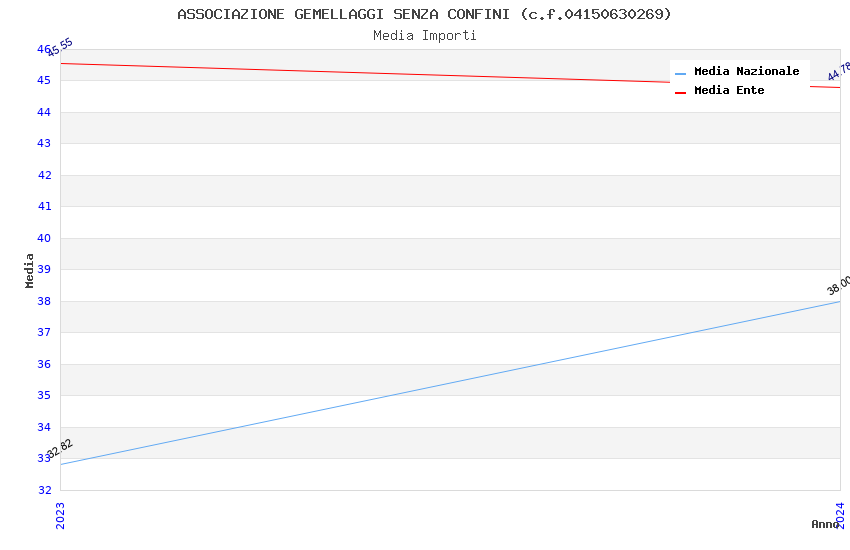Select Media Ente legend label
This screenshot has height=550, width=850.
click(729, 90)
